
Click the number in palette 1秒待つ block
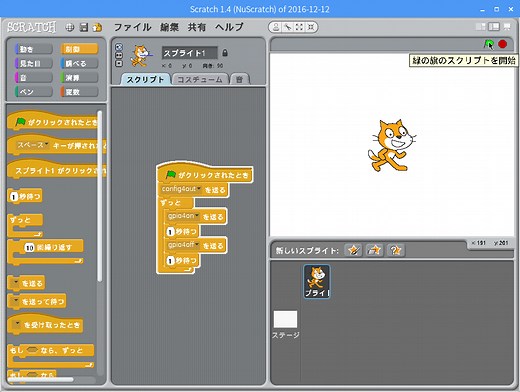click(x=13, y=197)
